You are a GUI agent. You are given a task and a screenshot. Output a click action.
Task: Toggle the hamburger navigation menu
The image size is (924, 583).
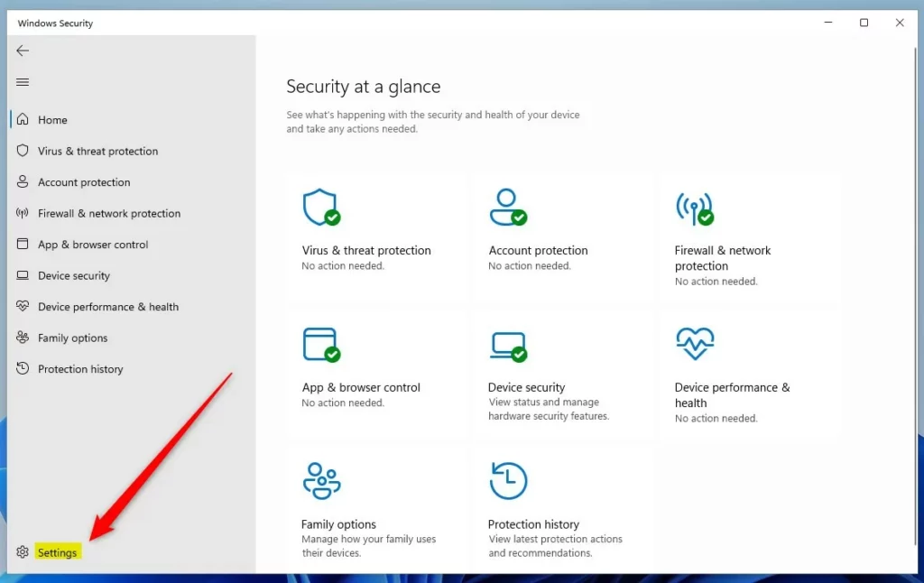tap(23, 82)
